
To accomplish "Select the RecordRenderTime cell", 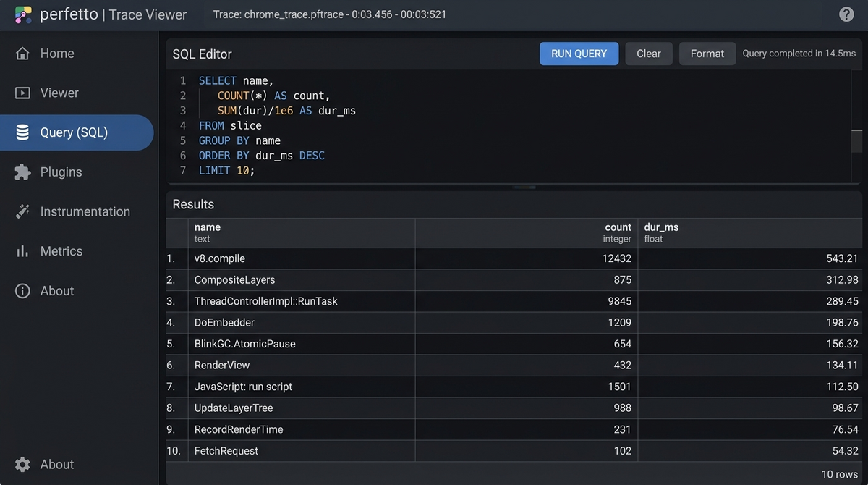I will point(302,429).
